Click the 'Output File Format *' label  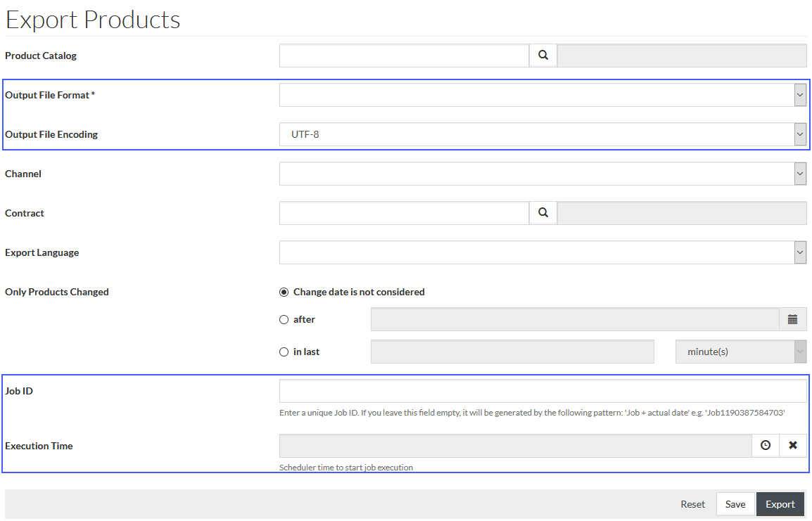pyautogui.click(x=50, y=95)
